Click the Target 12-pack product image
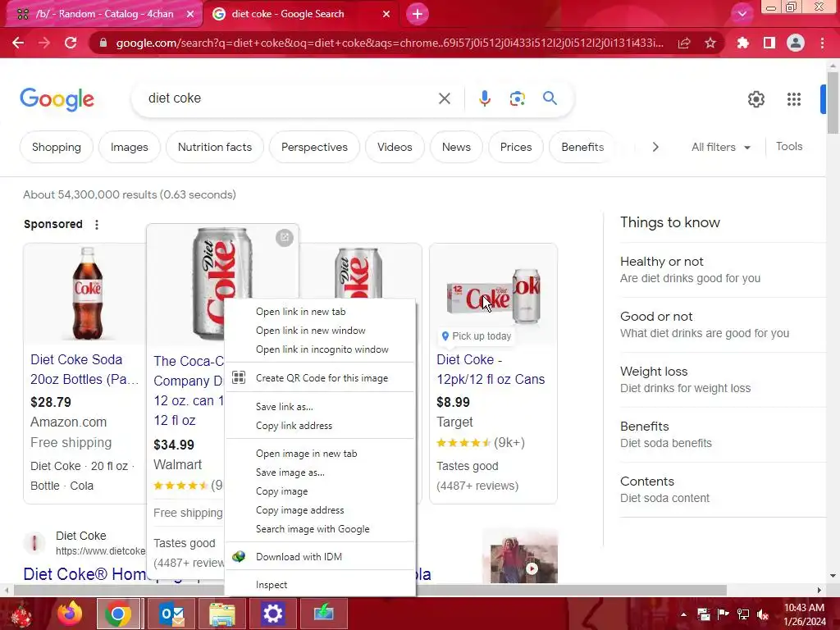 click(x=493, y=295)
